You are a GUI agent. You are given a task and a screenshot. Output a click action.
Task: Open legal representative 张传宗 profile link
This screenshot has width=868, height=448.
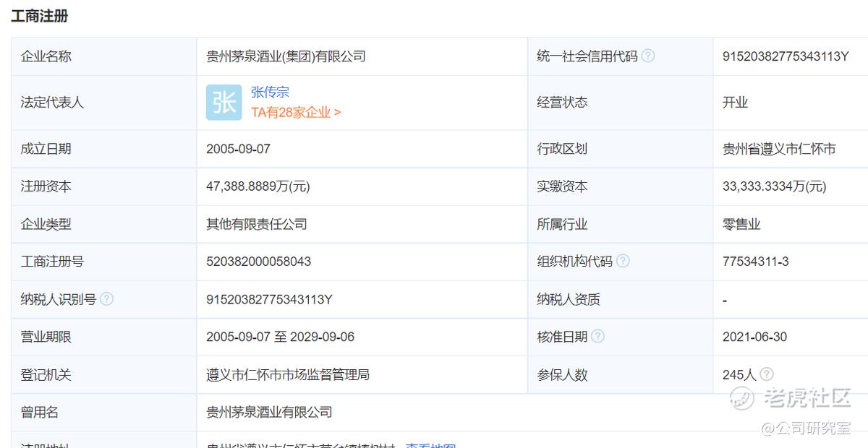click(x=270, y=92)
